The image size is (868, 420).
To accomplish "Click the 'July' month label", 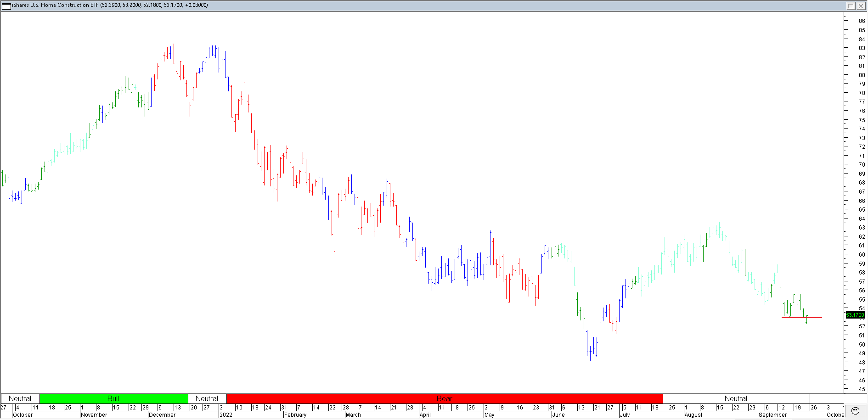I will point(625,415).
